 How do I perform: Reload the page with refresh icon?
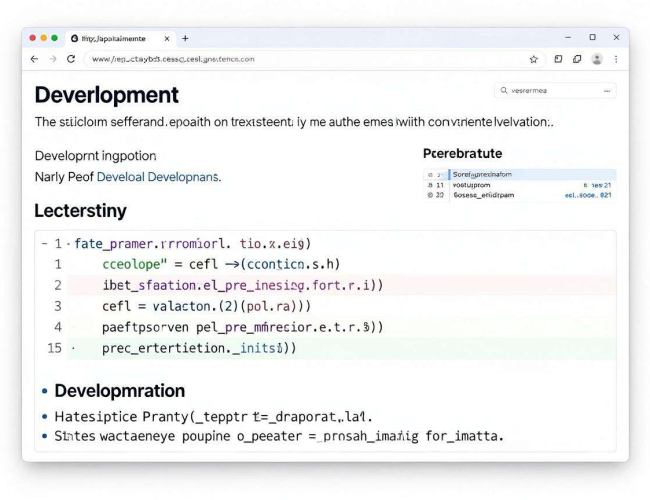[x=71, y=59]
